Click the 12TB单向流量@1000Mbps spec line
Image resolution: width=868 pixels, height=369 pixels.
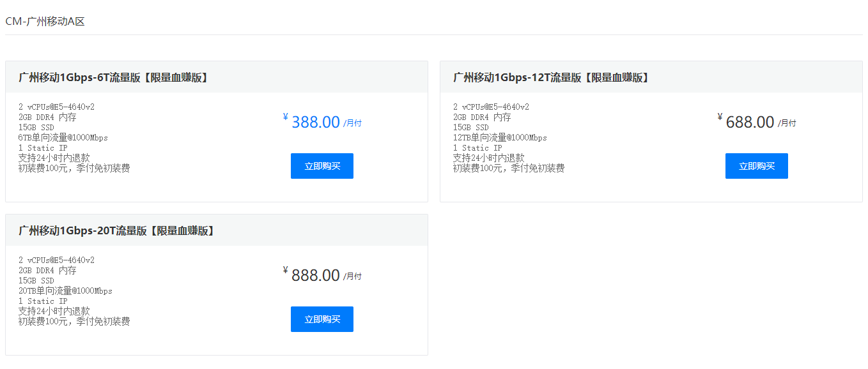point(500,138)
